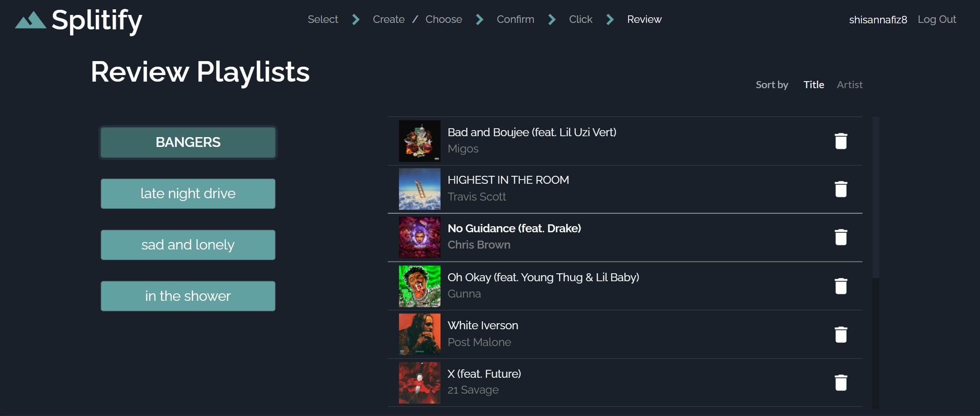Sort songs by Artist
The height and width of the screenshot is (416, 980).
849,85
